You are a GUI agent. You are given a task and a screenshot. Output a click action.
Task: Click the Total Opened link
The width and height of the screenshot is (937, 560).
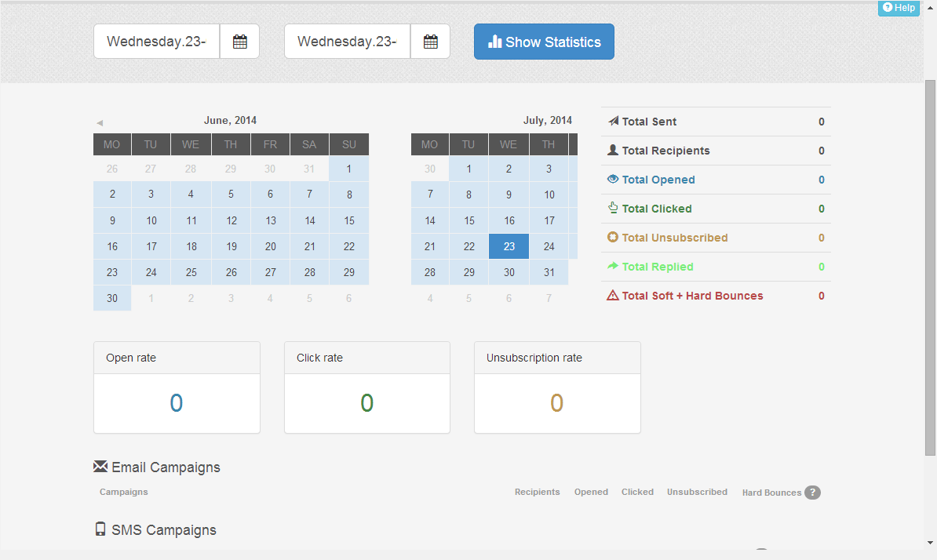click(x=658, y=180)
